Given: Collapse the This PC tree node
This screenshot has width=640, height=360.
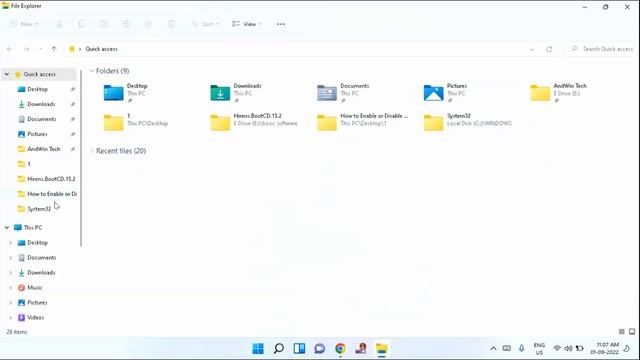Looking at the screenshot, I should pyautogui.click(x=7, y=227).
